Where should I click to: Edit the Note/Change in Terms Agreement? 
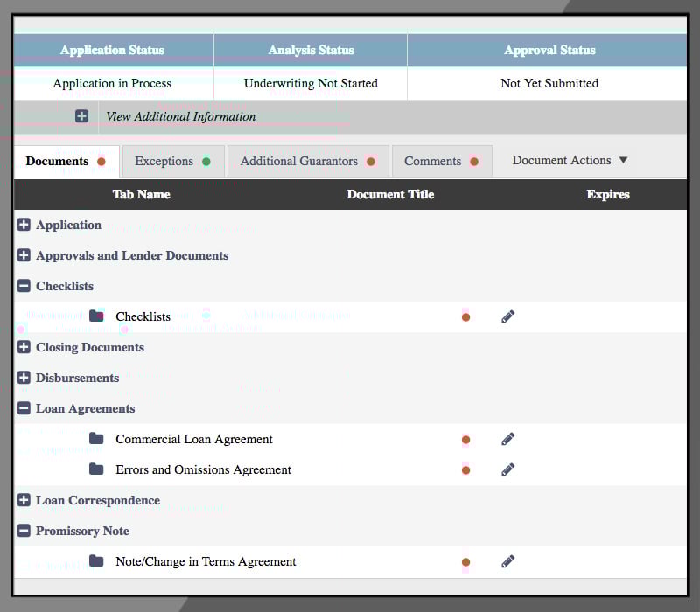508,561
